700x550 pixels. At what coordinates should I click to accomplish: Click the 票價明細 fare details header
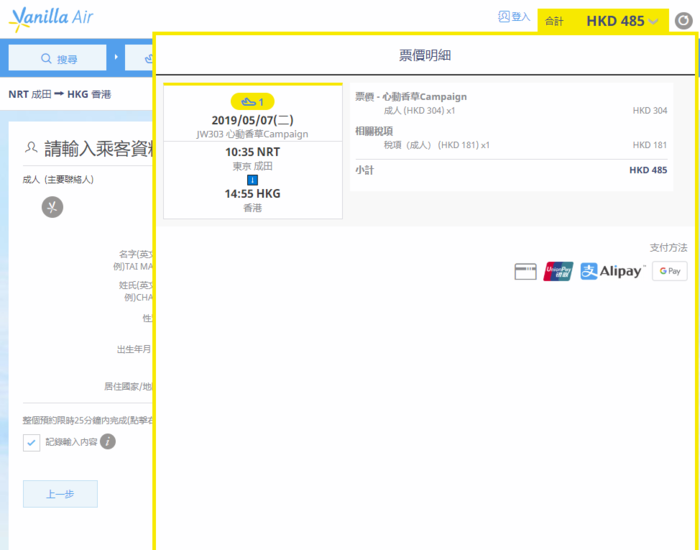(425, 55)
